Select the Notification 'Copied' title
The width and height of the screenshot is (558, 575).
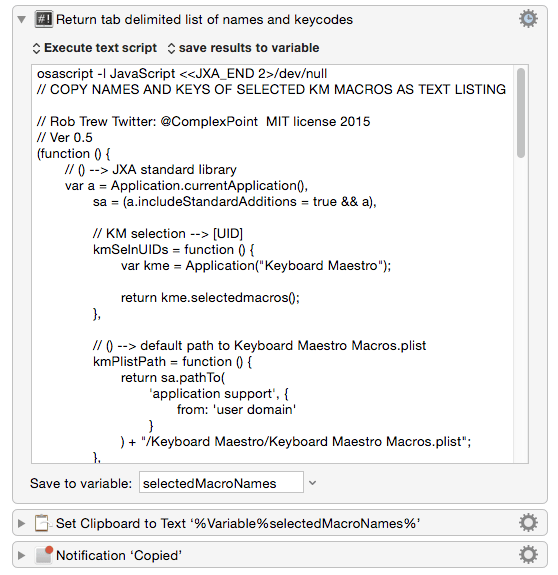point(118,555)
